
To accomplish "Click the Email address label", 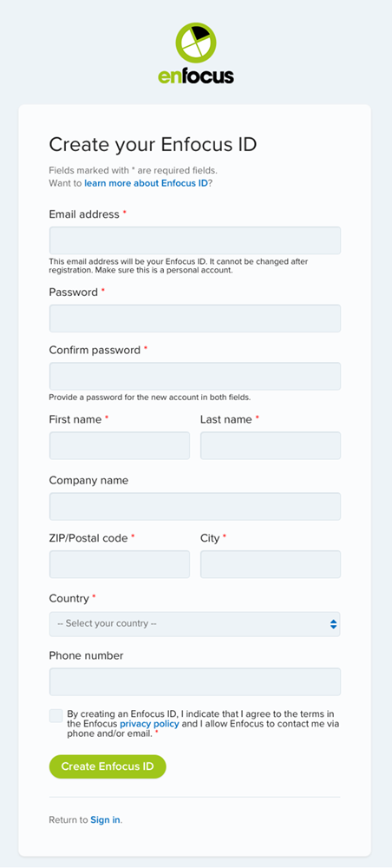I will (84, 214).
